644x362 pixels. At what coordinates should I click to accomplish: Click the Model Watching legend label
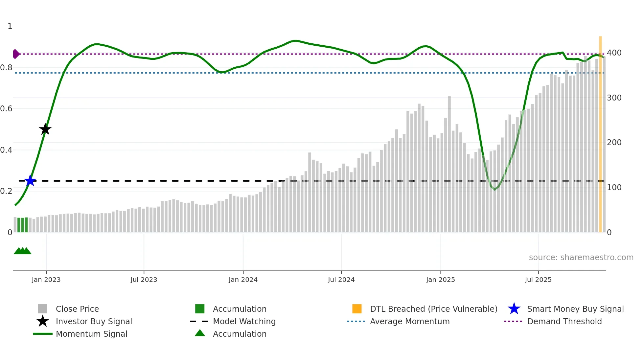(244, 322)
